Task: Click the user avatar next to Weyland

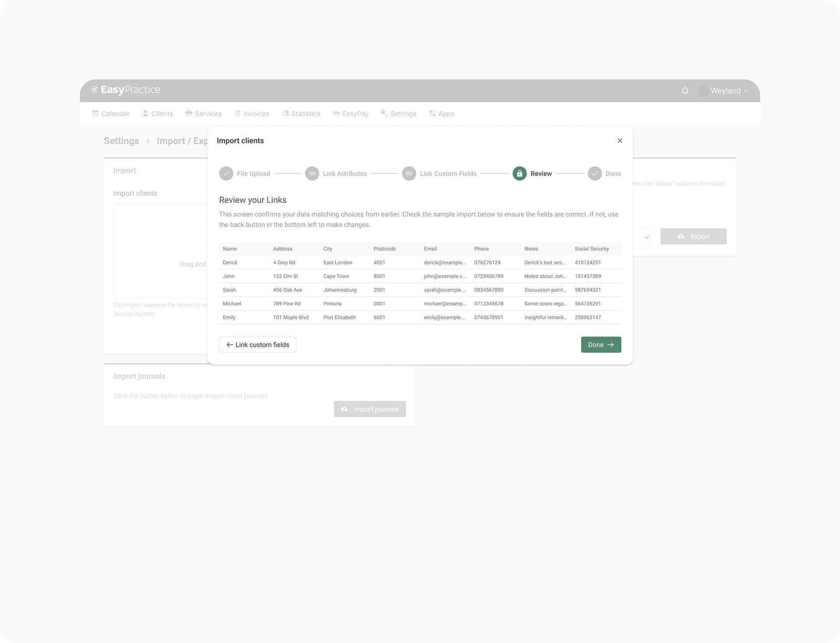Action: coord(702,91)
